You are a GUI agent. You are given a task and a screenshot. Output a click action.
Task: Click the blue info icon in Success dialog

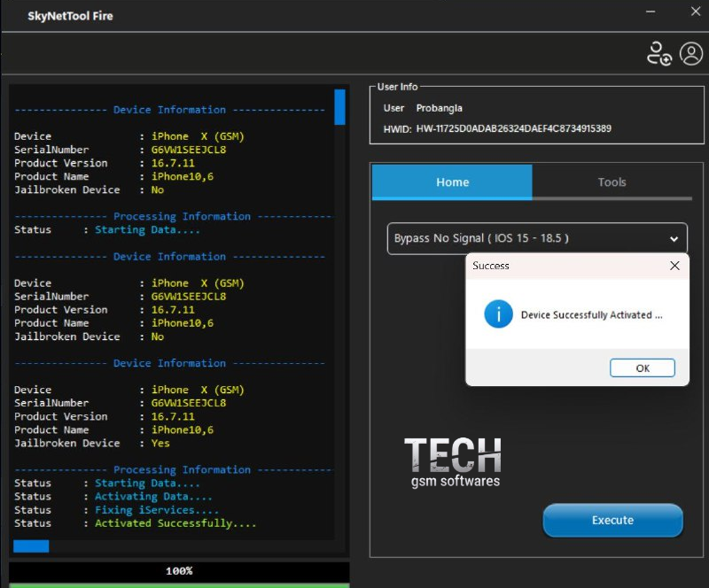498,314
